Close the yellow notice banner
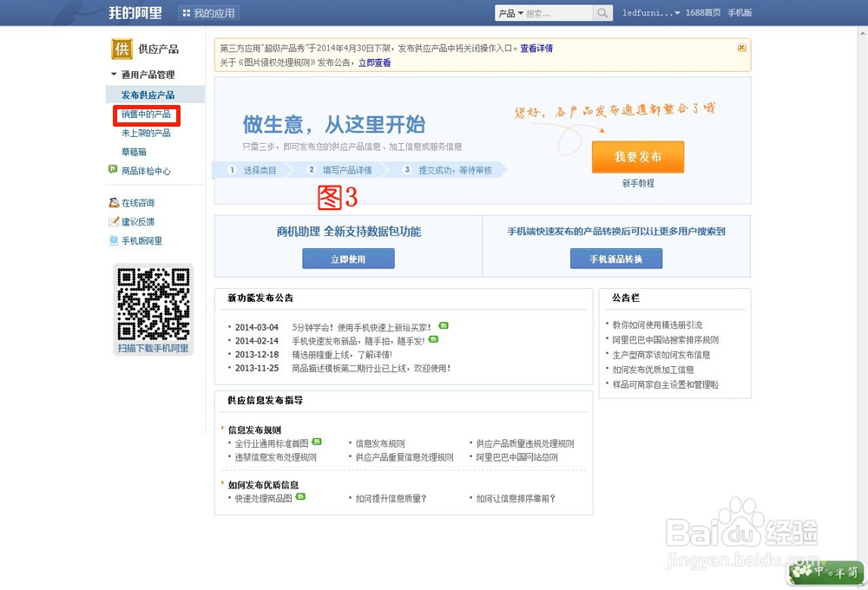868x590 pixels. [x=741, y=48]
